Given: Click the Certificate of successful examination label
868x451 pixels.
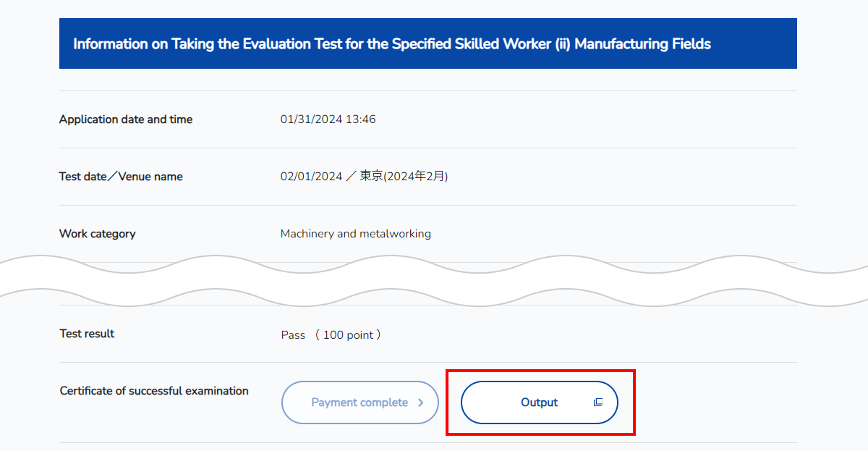Looking at the screenshot, I should 154,391.
